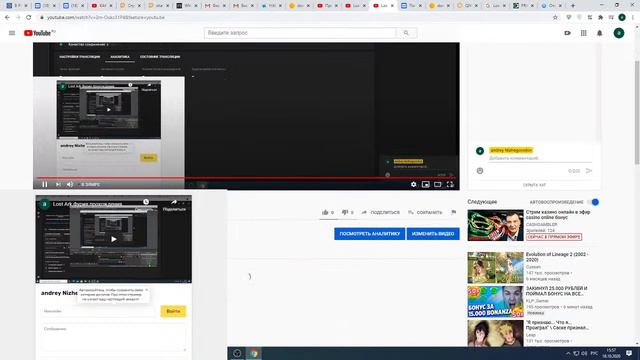
Task: Open Windows notification center icon
Action: point(629,353)
